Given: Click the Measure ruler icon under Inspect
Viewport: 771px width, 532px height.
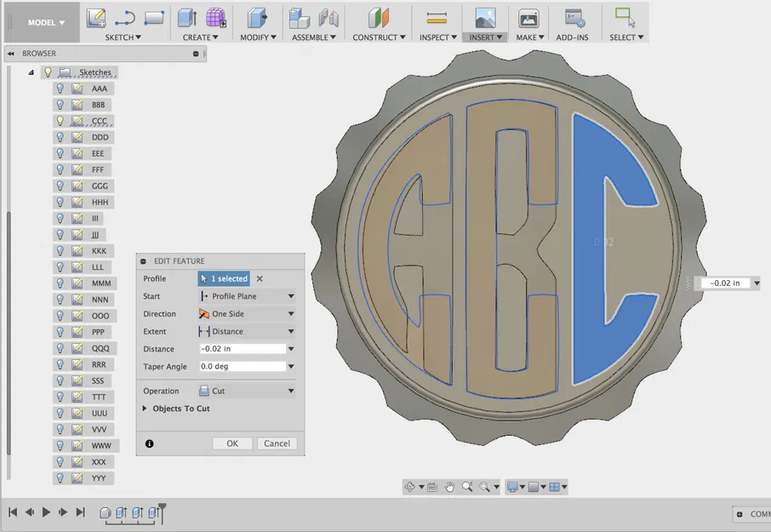Looking at the screenshot, I should [x=437, y=18].
